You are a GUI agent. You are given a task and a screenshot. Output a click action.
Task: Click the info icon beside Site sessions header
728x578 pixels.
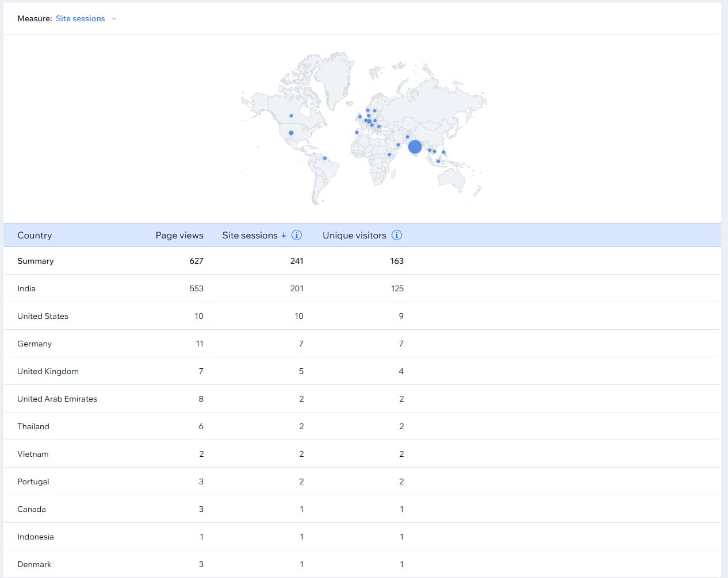297,235
